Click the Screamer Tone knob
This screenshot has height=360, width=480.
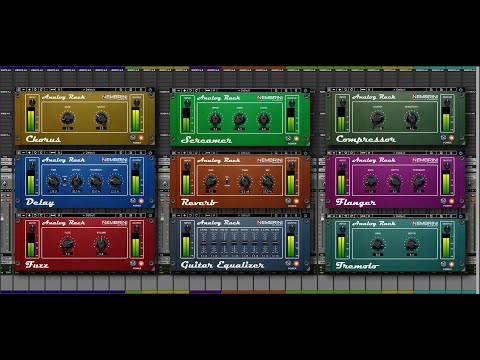click(x=239, y=118)
